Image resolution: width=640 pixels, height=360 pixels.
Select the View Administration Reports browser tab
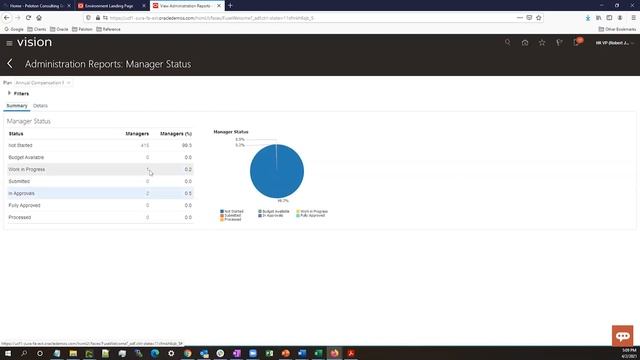[x=186, y=6]
